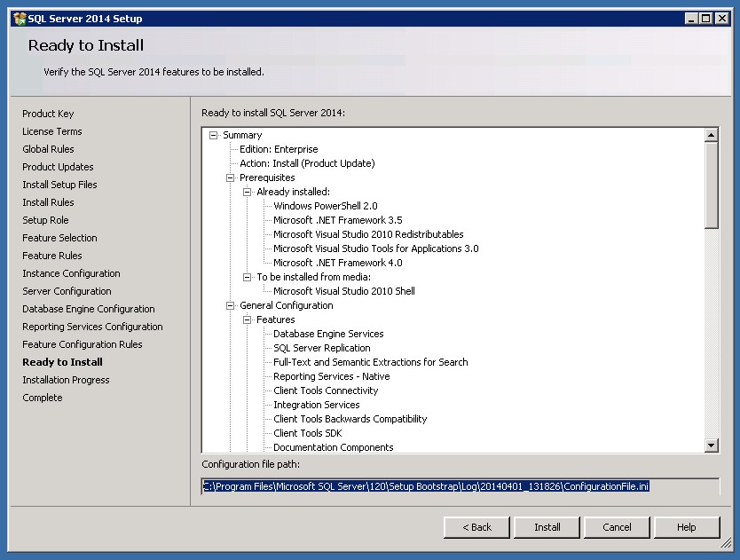Select Reporting Services - Native item
740x560 pixels.
click(331, 376)
